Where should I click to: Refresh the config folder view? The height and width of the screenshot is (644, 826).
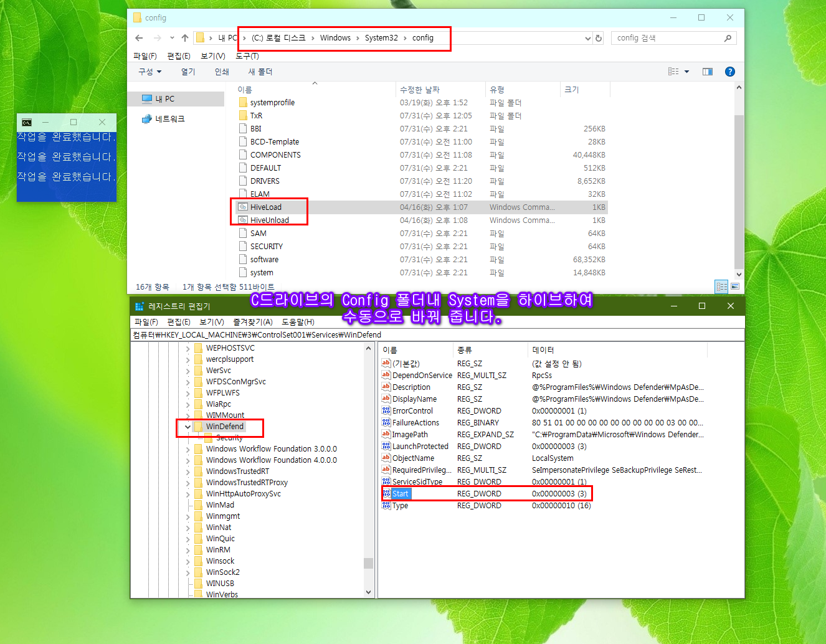click(x=599, y=38)
